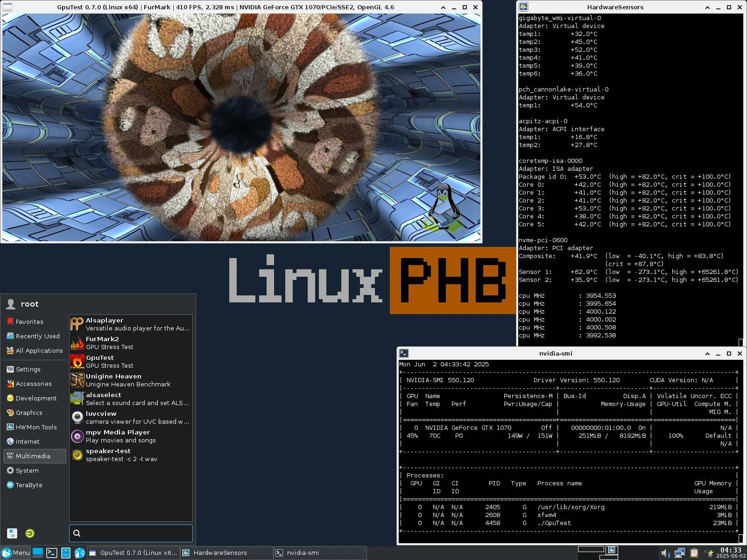Viewport: 747px width, 560px height.
Task: Select the Multimedia category
Action: pos(35,456)
